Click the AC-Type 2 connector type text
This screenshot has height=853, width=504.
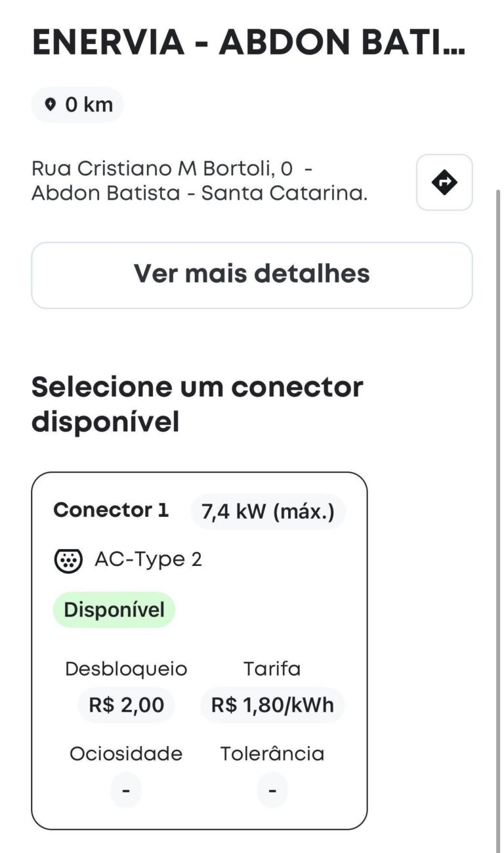[148, 560]
